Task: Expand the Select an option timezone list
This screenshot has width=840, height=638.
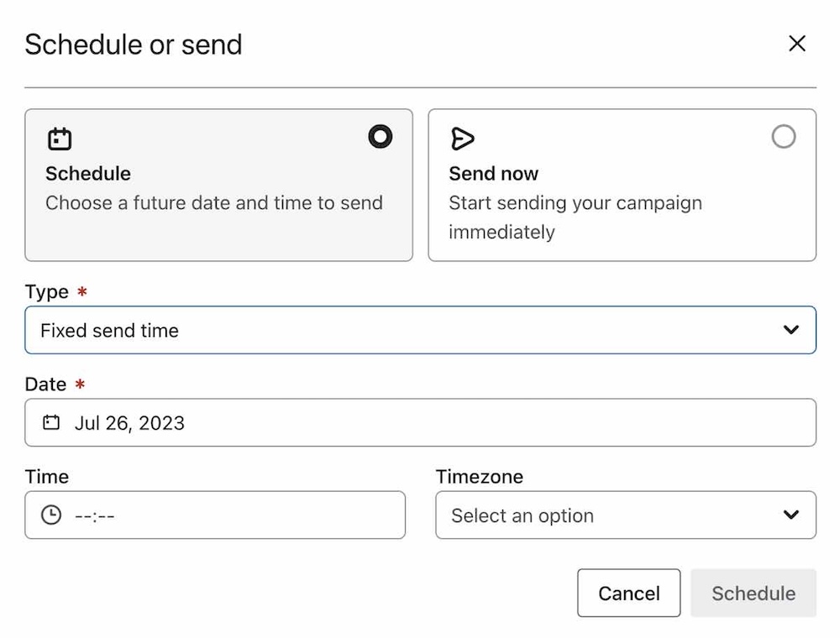Action: coord(626,515)
